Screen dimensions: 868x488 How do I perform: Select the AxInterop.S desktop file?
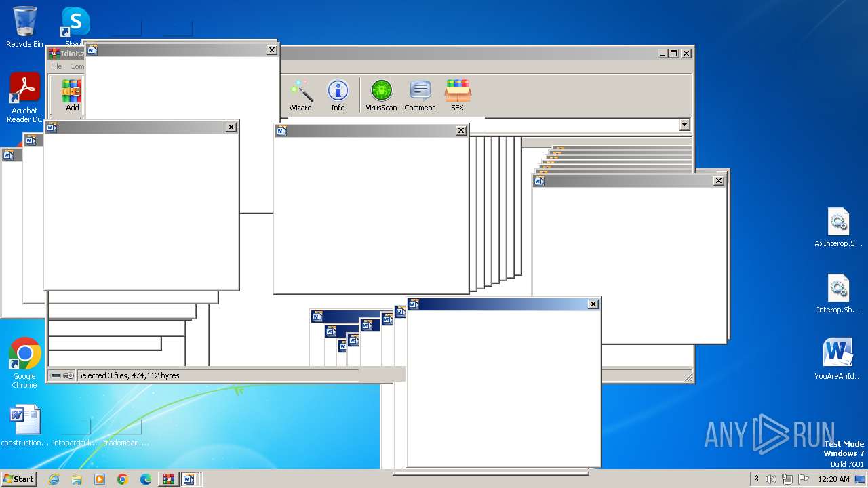(838, 228)
